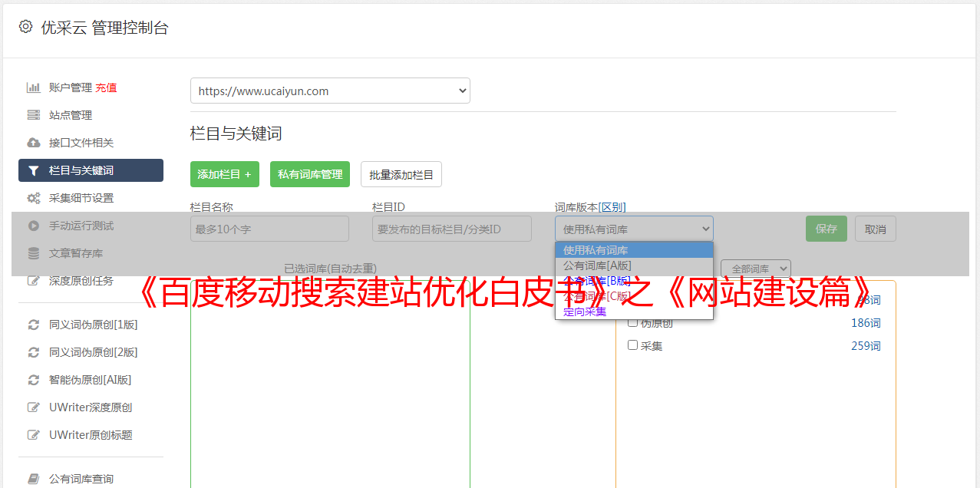Click the server icon for 站点管理
Screen dimensions: 980x488
click(33, 115)
